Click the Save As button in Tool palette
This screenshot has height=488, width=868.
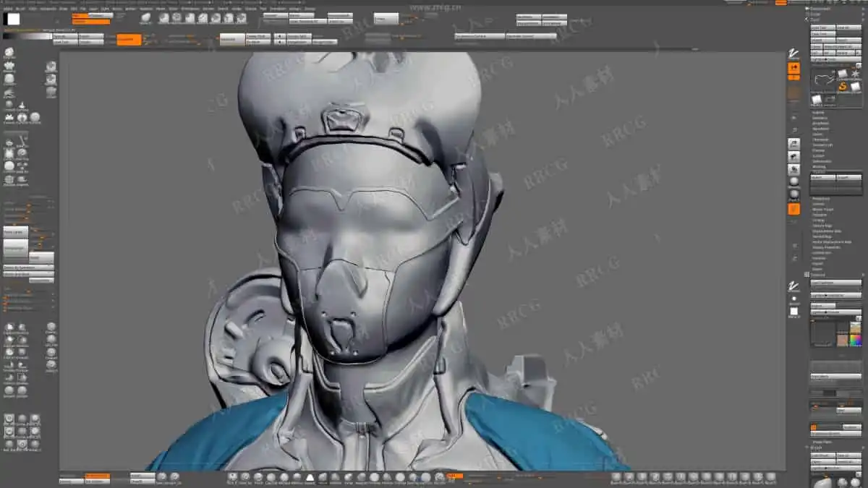pyautogui.click(x=848, y=27)
